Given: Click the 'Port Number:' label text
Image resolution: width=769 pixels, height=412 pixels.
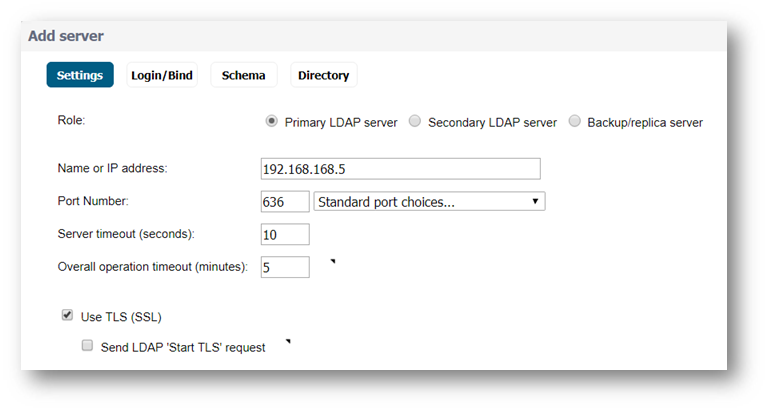Looking at the screenshot, I should (93, 201).
